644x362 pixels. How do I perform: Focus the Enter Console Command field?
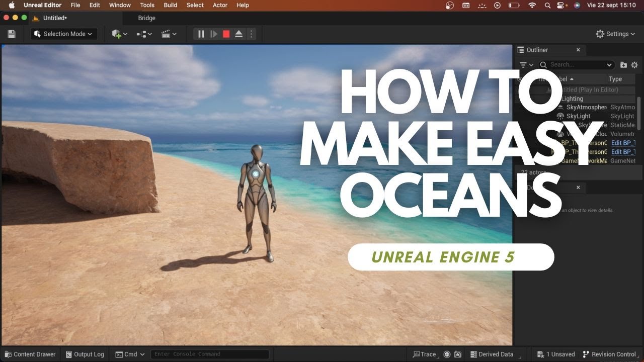click(210, 354)
